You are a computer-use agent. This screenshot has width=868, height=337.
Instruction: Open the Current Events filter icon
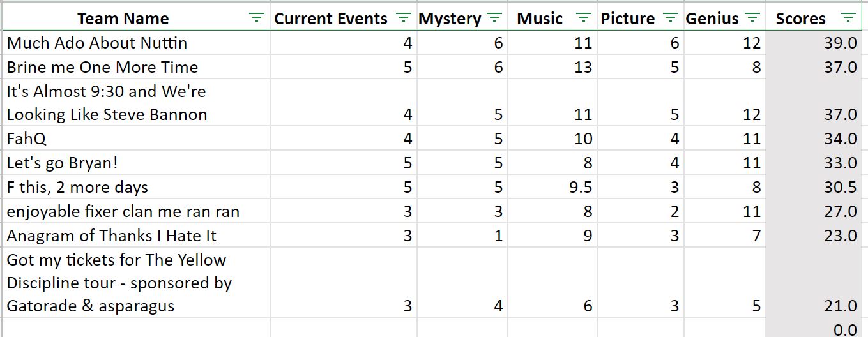403,18
